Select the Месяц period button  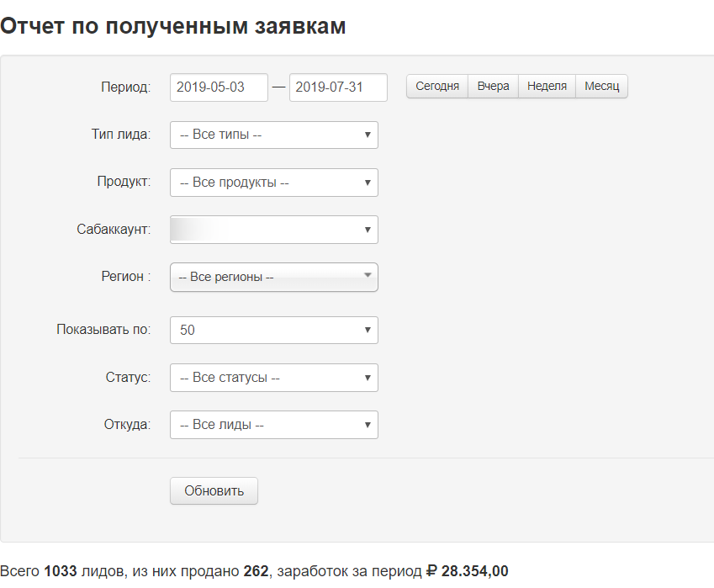coord(601,87)
